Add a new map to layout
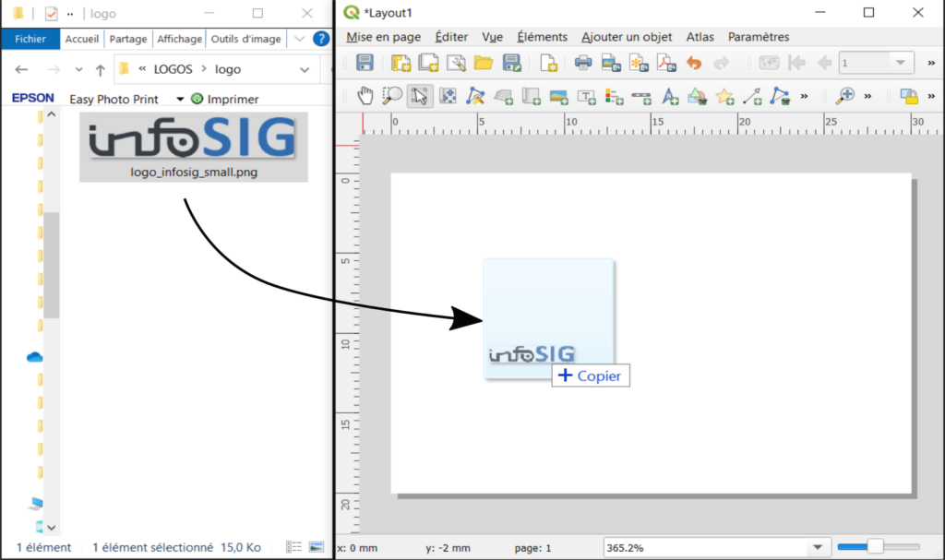945x560 pixels. pos(531,96)
